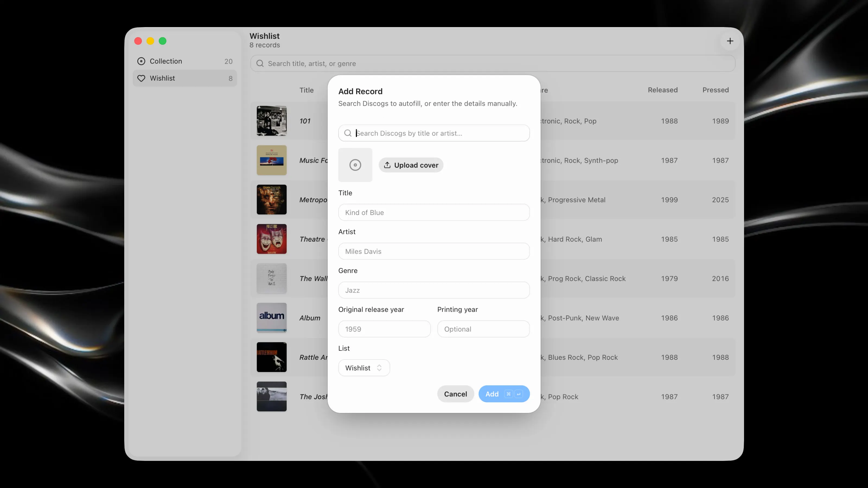The image size is (868, 488).
Task: Click the "Post-Punk, New Wave" genre text
Action: click(583, 318)
